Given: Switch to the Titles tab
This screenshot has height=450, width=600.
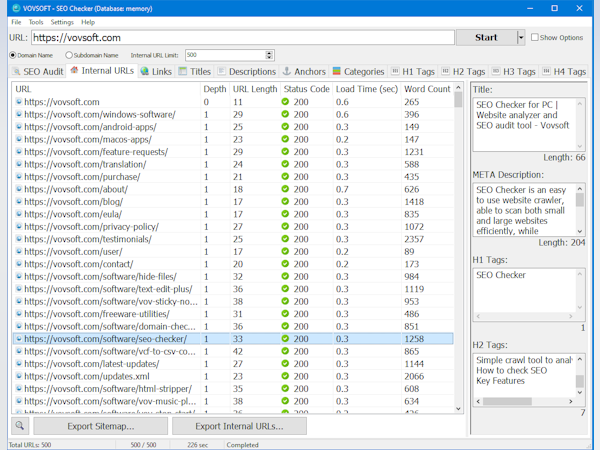Looking at the screenshot, I should 195,72.
